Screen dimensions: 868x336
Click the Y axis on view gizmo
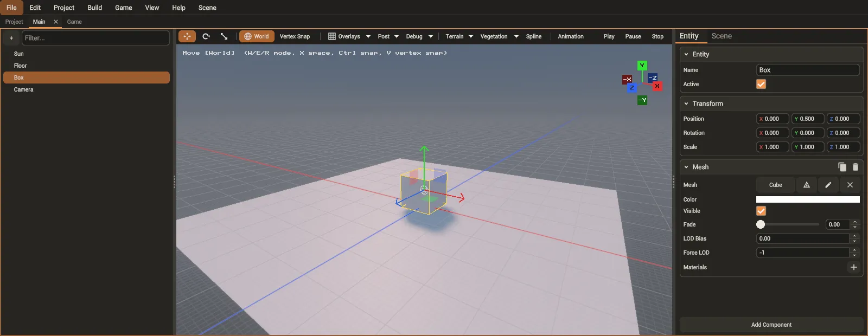642,66
